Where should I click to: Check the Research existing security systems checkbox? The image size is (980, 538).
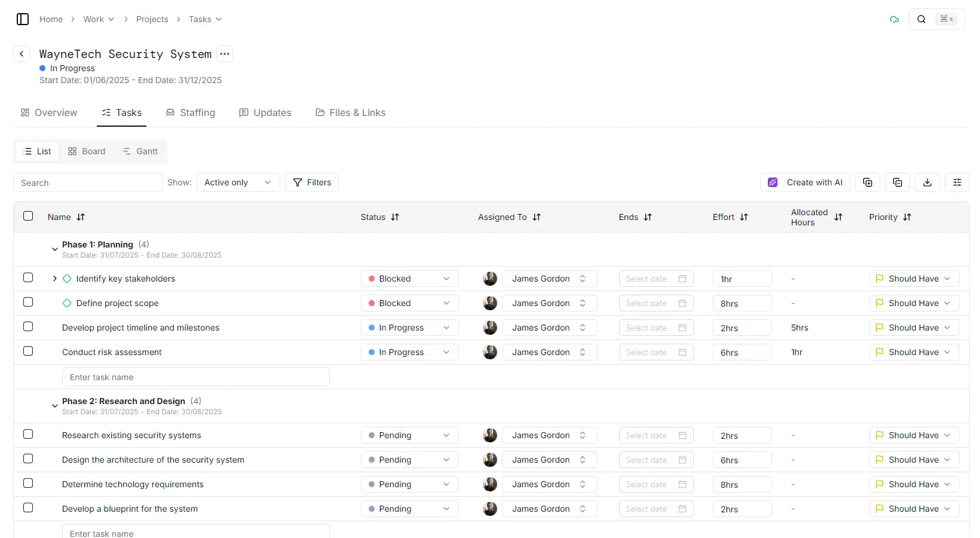tap(28, 434)
